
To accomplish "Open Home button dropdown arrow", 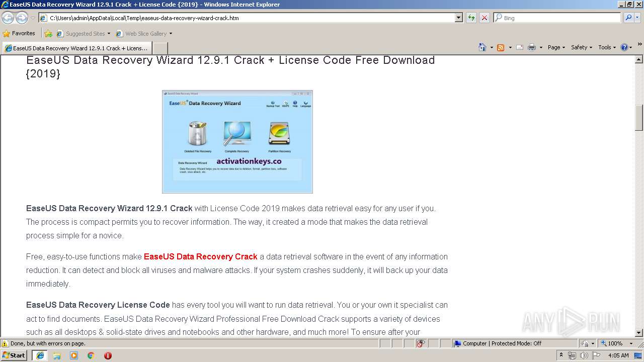I will click(x=492, y=47).
